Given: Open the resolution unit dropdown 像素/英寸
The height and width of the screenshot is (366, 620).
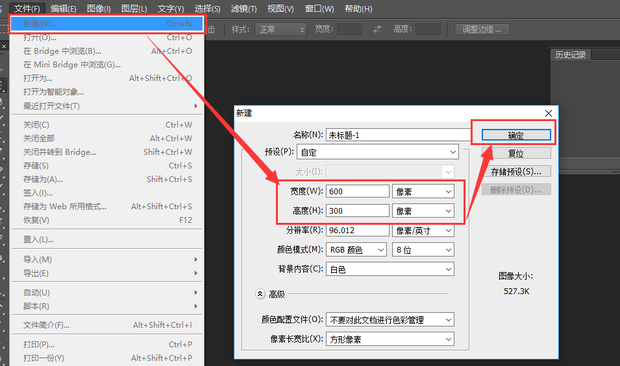Looking at the screenshot, I should coord(423,230).
